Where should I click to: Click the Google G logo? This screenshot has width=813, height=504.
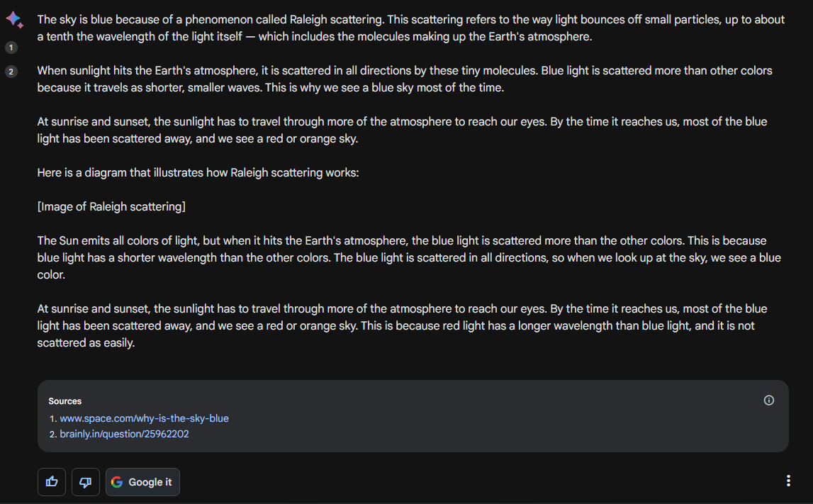[118, 482]
